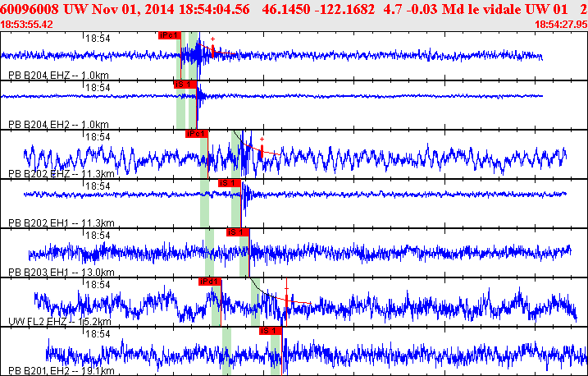Select the iPc1 pick marker on B202 EHZ

point(197,133)
